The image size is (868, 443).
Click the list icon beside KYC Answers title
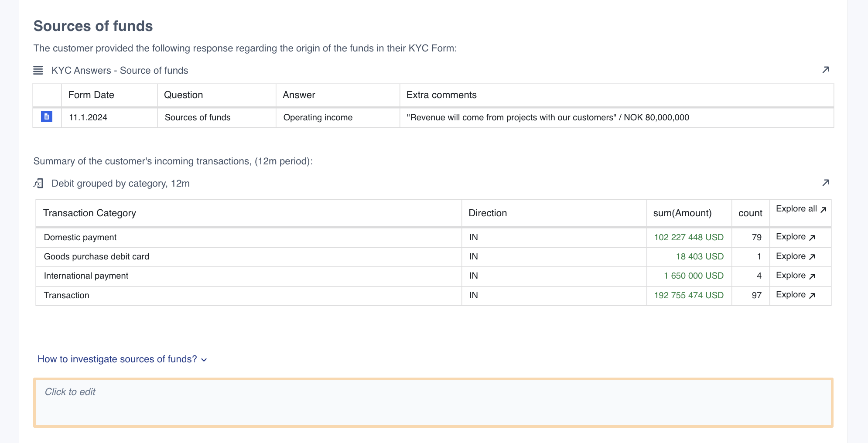(x=38, y=70)
